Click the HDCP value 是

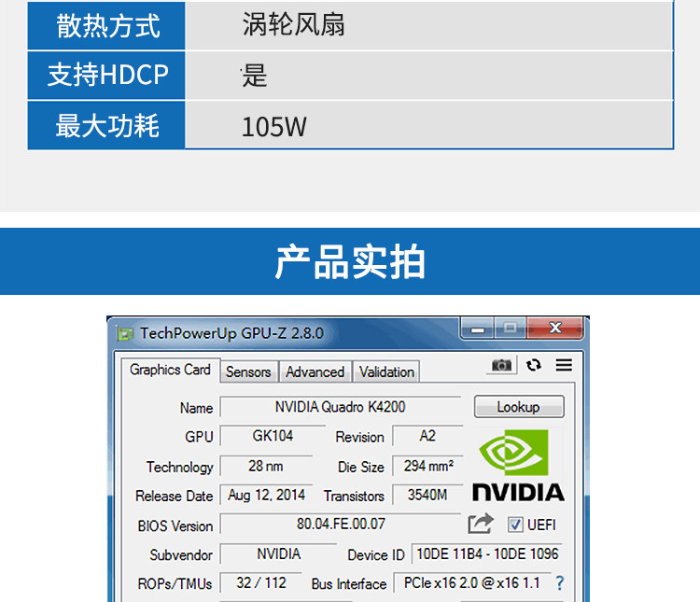coord(254,76)
